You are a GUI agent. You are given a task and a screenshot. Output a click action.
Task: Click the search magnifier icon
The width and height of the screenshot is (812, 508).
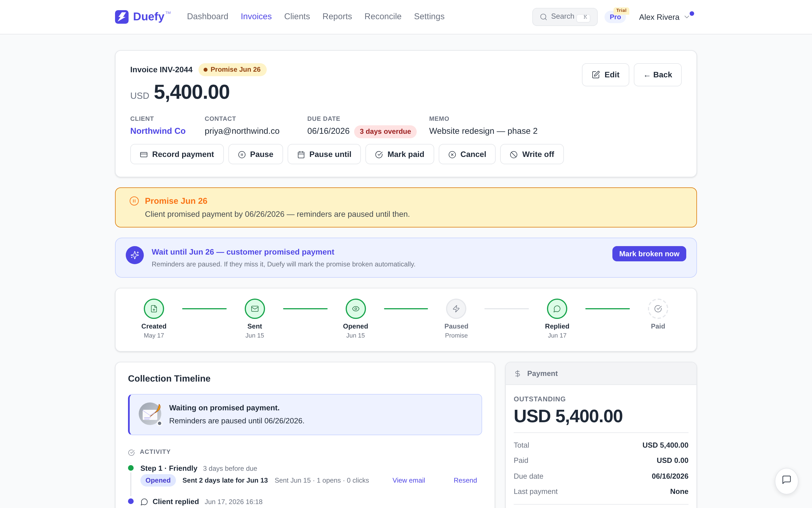543,17
